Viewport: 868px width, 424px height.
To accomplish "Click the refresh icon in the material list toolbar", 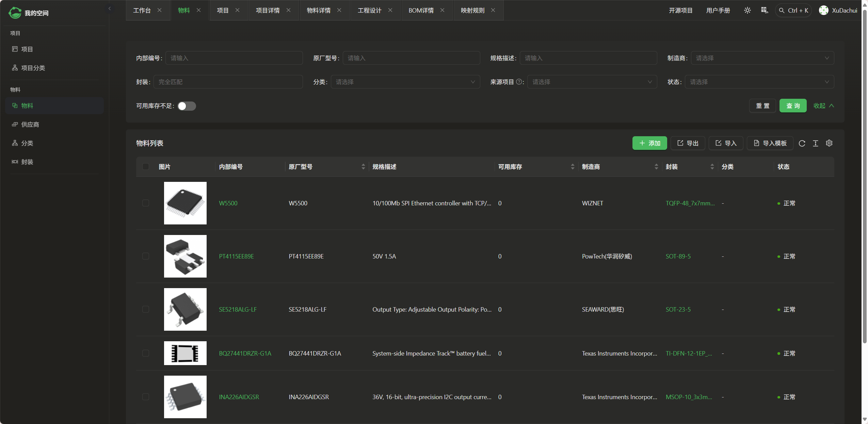I will pos(802,143).
